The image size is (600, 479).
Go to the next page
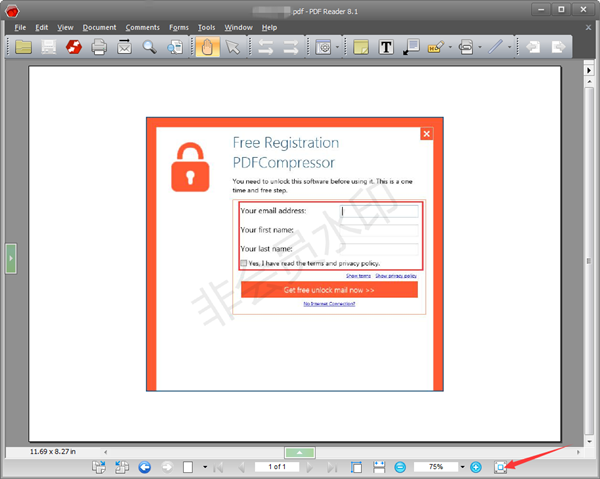tap(310, 467)
